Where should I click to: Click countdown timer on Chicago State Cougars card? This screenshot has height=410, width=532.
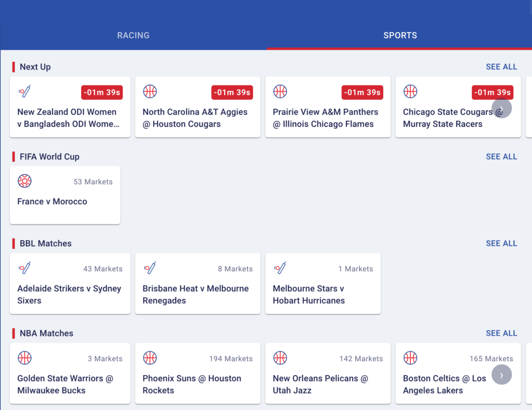pos(493,92)
